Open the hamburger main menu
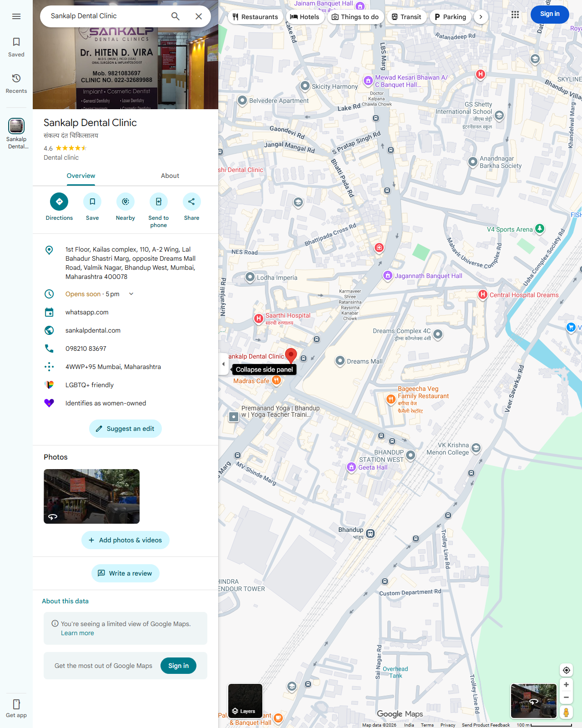The image size is (582, 728). click(x=16, y=16)
